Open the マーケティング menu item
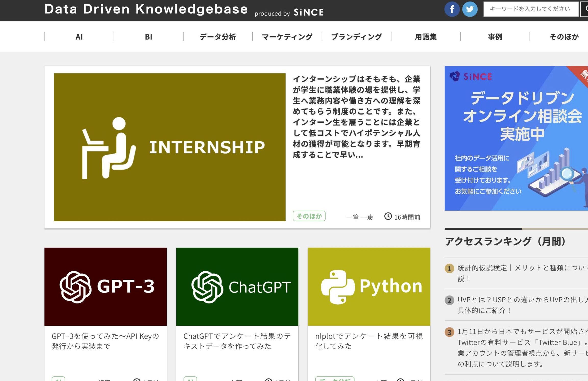Screen dimensions: 588x381 click(x=287, y=37)
